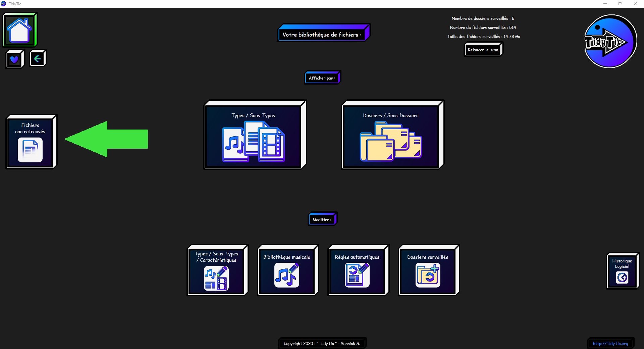Click the Afficher par label
The image size is (644, 349).
[323, 78]
